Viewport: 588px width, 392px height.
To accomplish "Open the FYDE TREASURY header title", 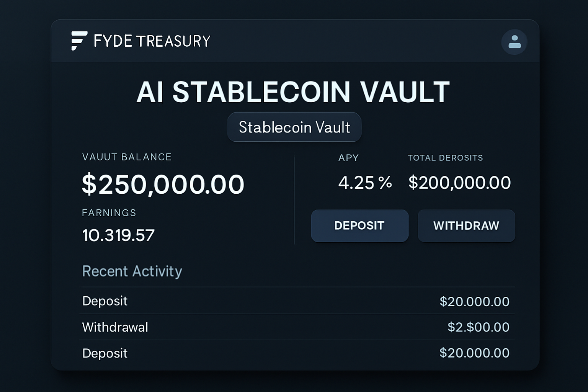I will (x=151, y=41).
